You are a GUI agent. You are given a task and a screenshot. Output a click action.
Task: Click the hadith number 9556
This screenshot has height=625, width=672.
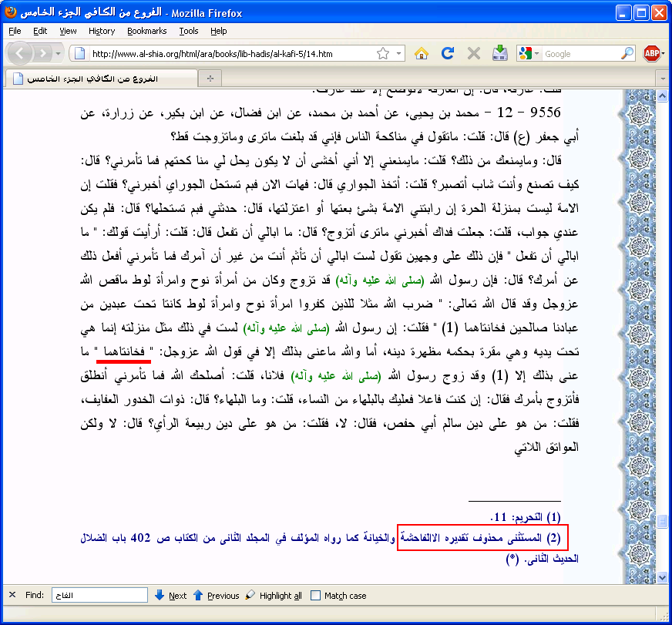545,113
